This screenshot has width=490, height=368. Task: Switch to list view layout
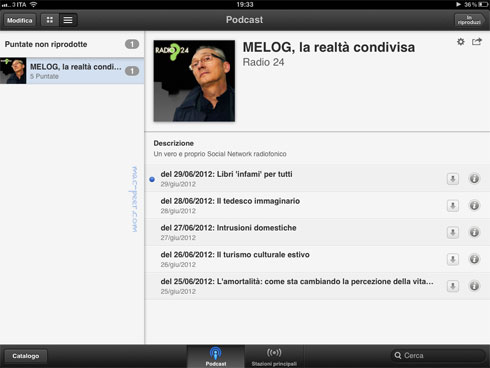click(x=68, y=20)
